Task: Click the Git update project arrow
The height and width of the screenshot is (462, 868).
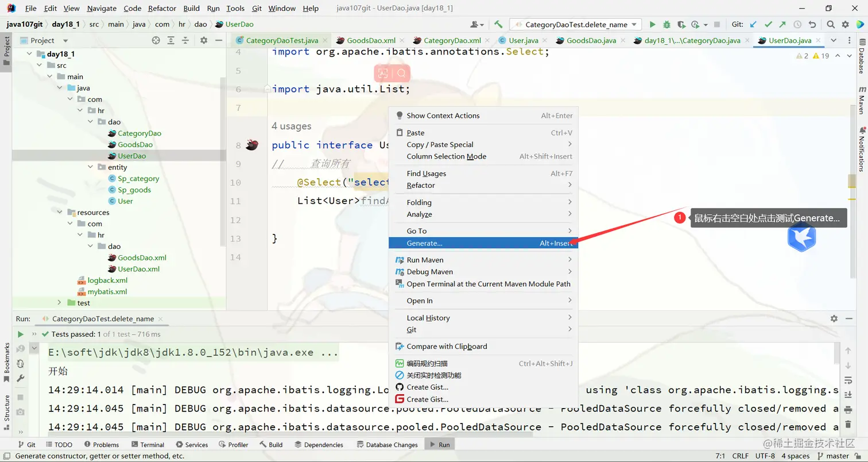Action: tap(754, 24)
